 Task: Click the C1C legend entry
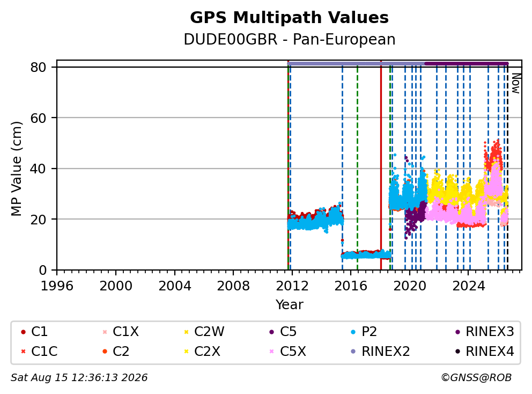tap(39, 352)
